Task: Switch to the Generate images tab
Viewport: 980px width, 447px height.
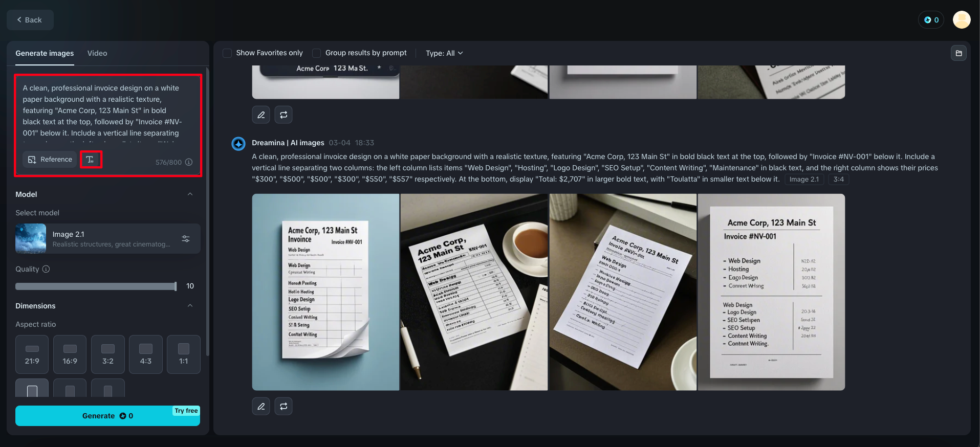Action: (45, 53)
